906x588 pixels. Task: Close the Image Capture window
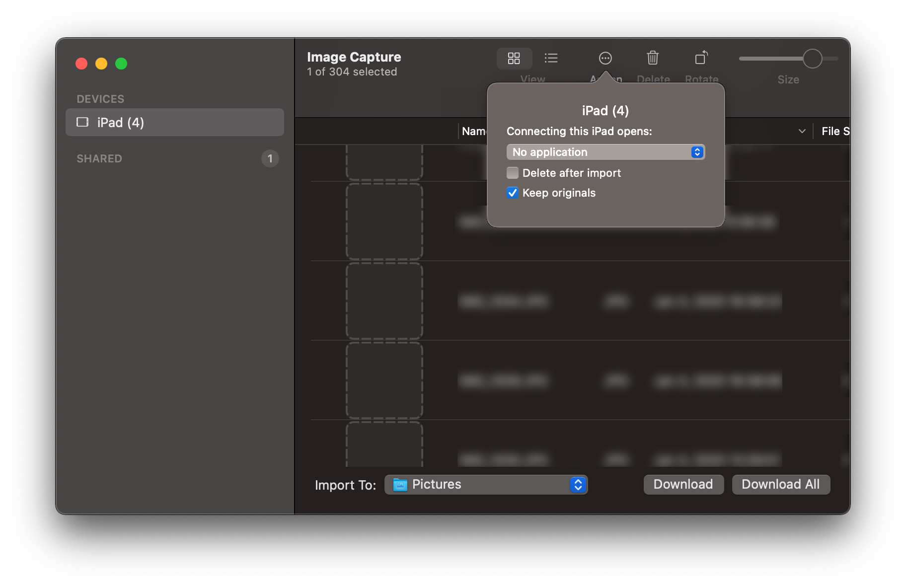point(81,64)
